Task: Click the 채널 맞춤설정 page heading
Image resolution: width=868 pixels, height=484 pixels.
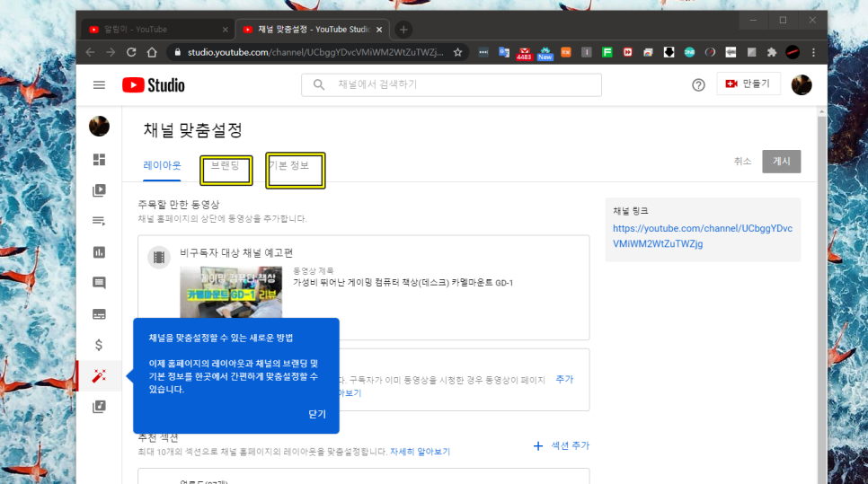Action: click(x=192, y=130)
